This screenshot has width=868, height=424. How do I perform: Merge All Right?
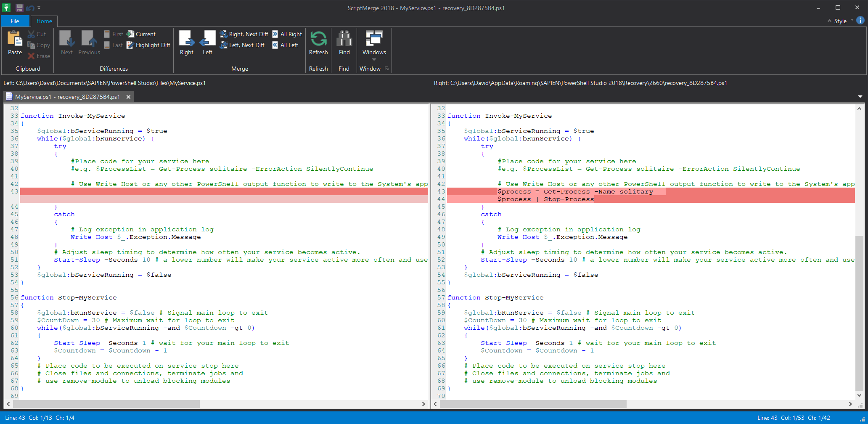tap(287, 34)
